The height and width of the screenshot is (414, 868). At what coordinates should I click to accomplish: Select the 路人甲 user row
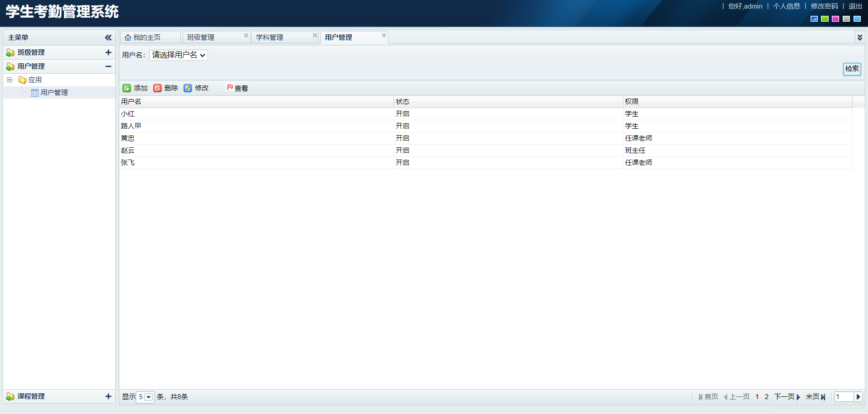[x=486, y=126]
